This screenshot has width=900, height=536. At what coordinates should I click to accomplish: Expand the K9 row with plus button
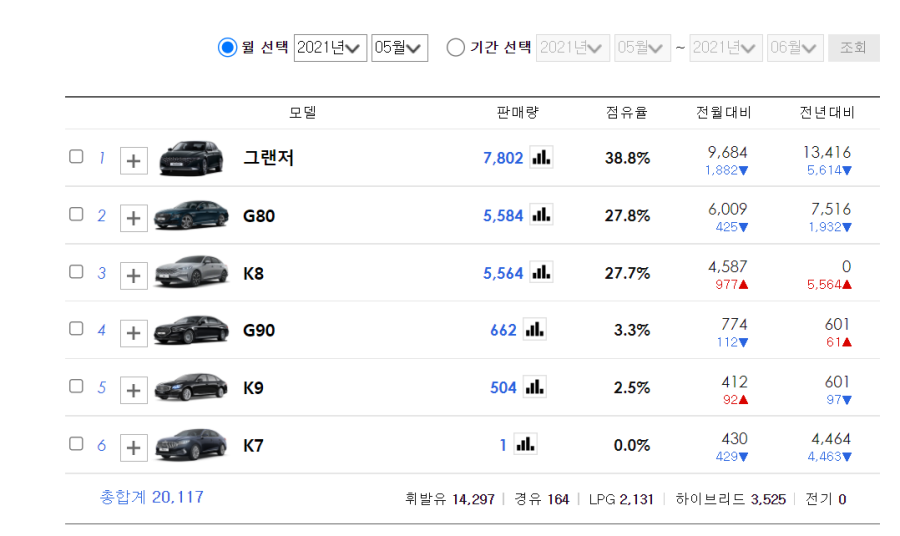click(134, 390)
